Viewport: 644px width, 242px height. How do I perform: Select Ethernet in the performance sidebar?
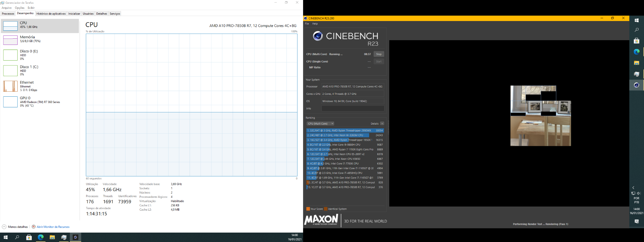click(40, 86)
